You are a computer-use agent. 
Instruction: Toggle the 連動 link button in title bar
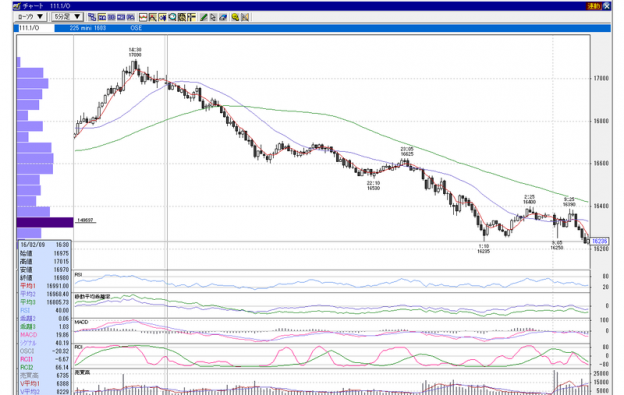coord(593,6)
